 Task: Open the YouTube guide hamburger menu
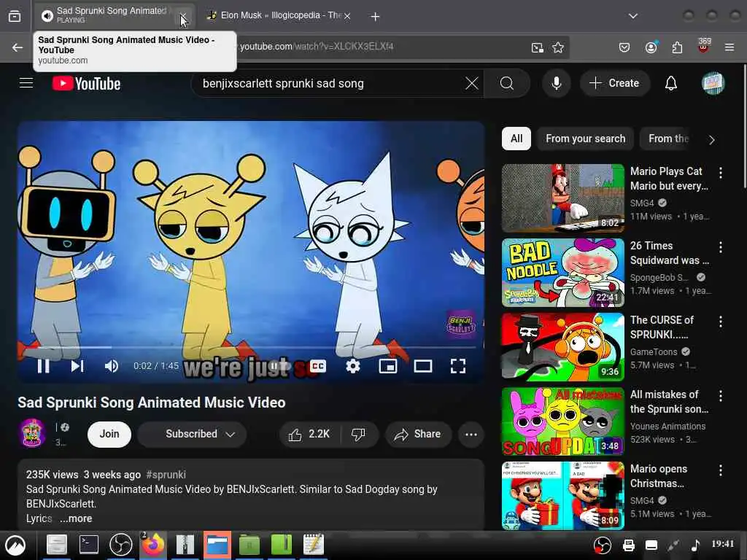pos(26,83)
